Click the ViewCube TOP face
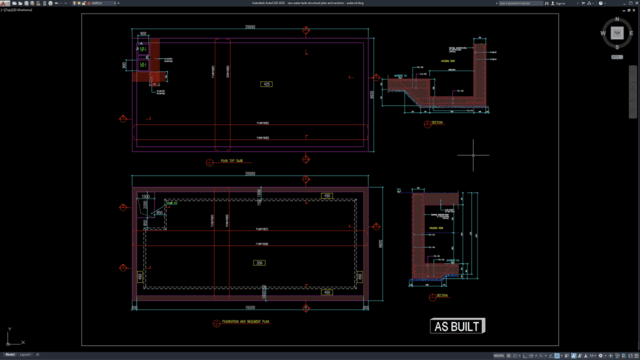Screen dimensions: 640x360 [617, 33]
